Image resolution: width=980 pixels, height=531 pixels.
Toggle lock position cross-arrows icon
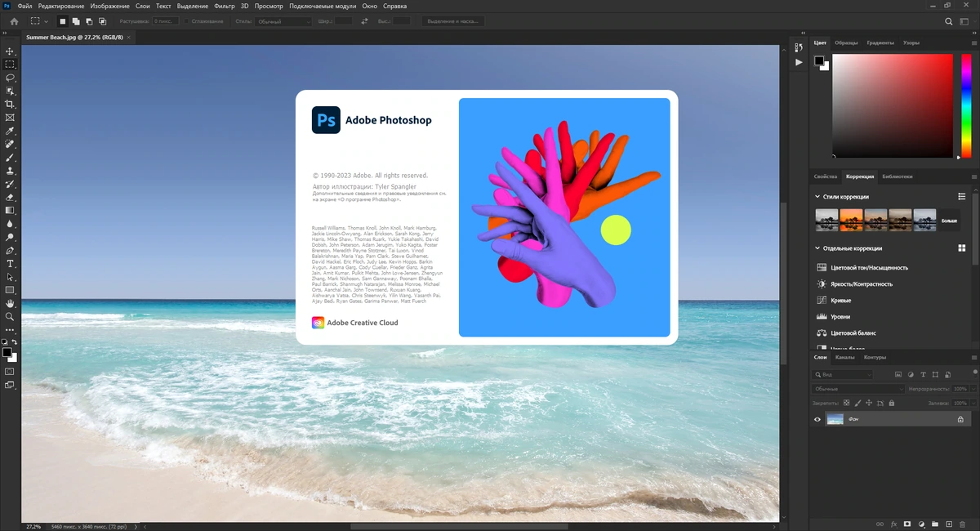pos(868,403)
